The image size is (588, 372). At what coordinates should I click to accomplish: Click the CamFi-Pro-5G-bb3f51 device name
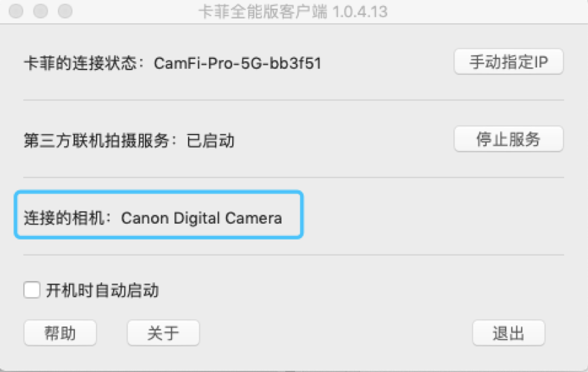point(238,64)
